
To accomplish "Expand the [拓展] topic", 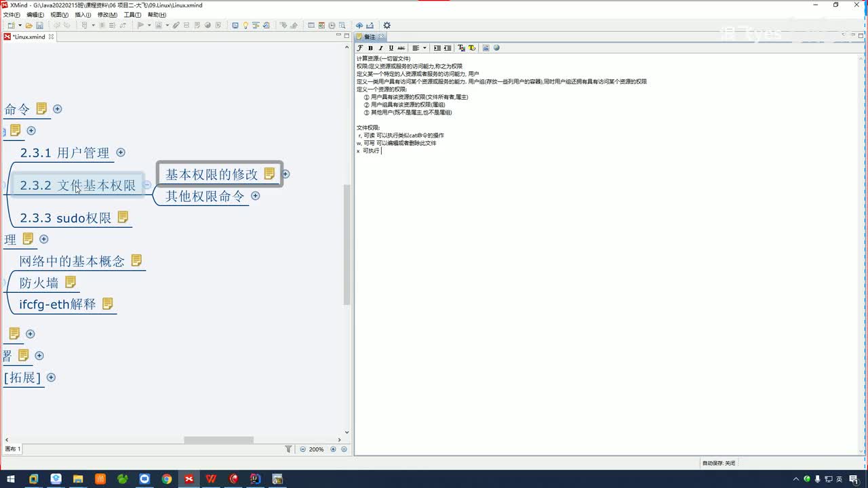I will (51, 378).
